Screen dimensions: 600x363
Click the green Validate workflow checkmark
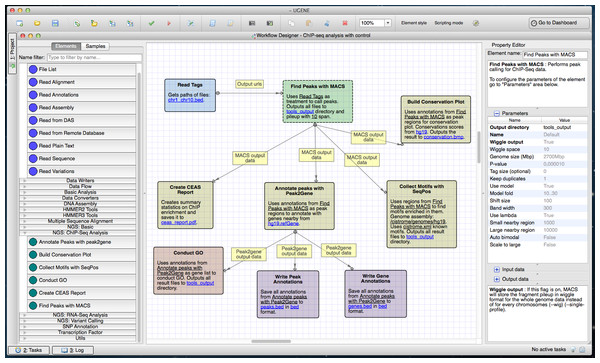pyautogui.click(x=152, y=23)
